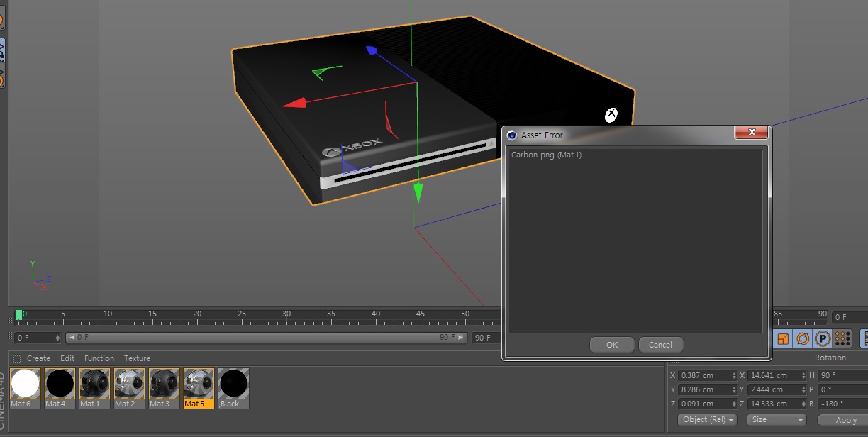
Task: Click the Rotation column heading
Action: pyautogui.click(x=830, y=358)
